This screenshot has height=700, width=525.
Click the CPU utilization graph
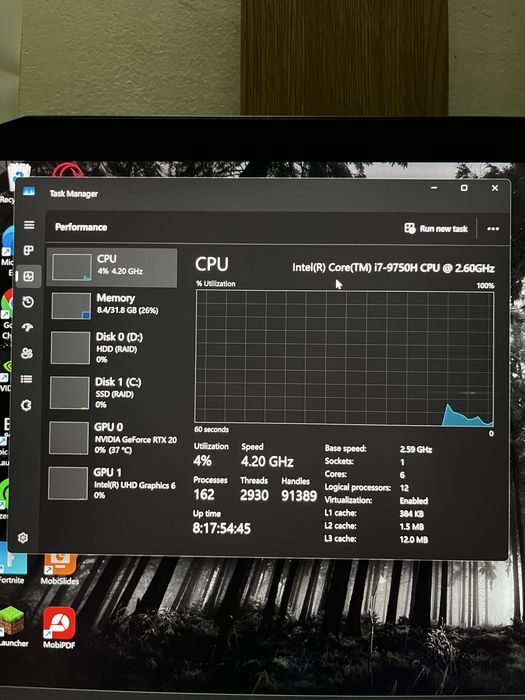point(344,358)
